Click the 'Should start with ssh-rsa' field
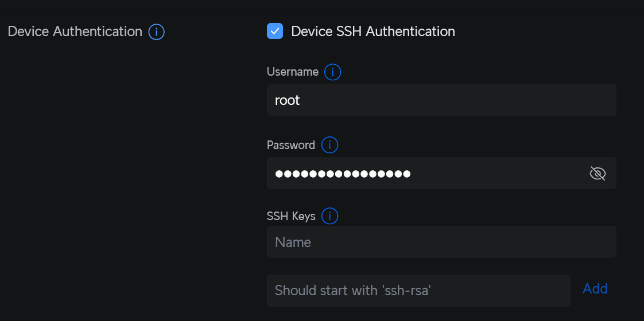 [418, 290]
